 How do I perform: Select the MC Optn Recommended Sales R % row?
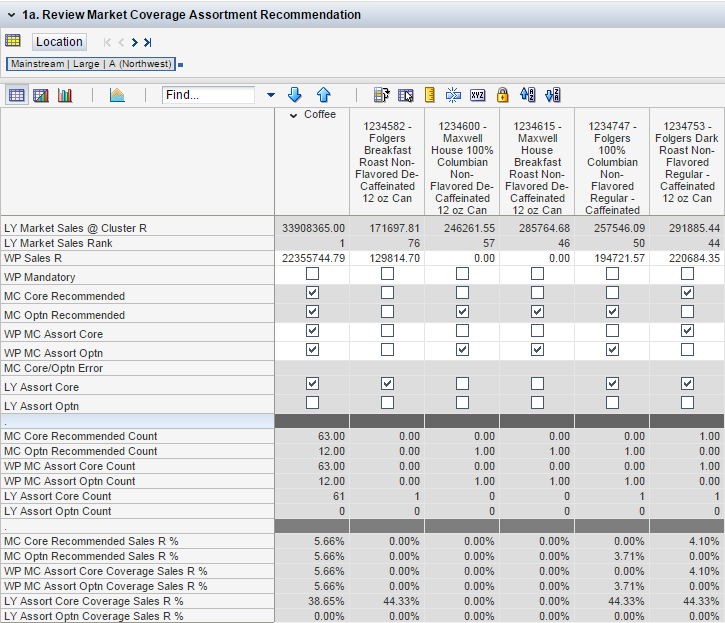tap(137, 556)
